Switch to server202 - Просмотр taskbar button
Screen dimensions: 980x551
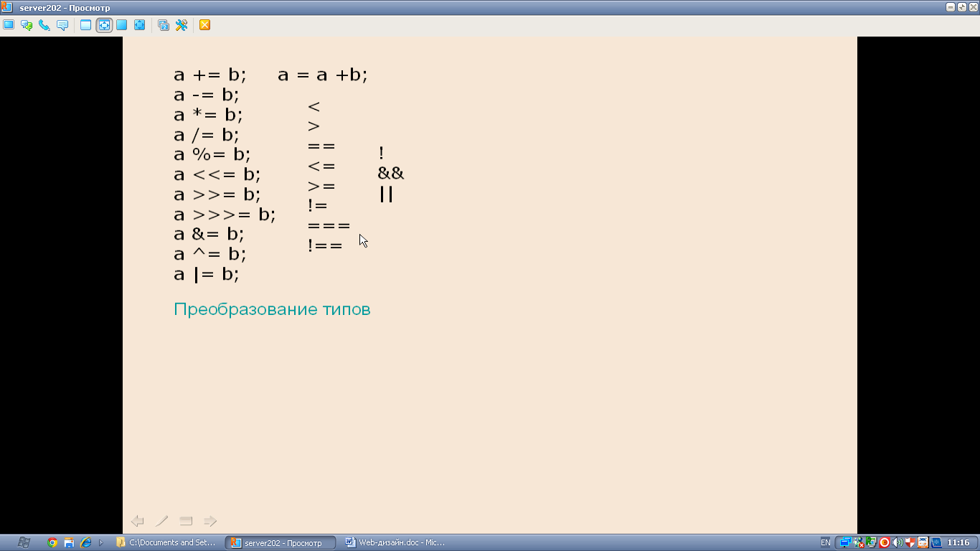[x=281, y=542]
